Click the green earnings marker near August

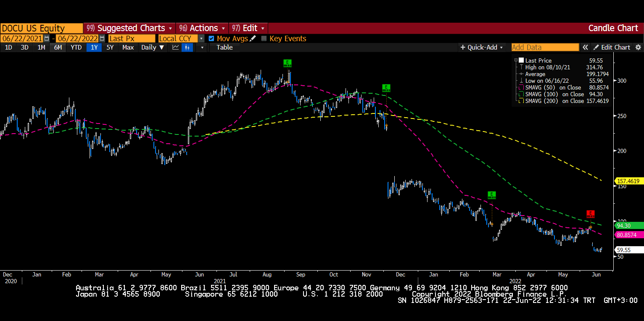[288, 63]
